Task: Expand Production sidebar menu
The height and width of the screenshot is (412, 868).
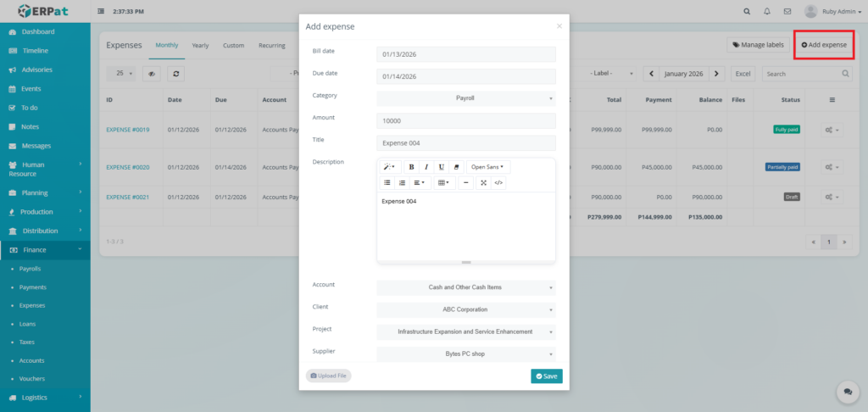Action: (x=46, y=212)
